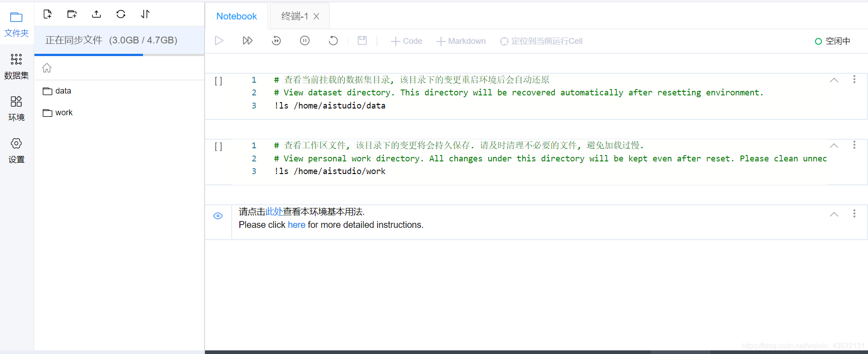
Task: Add a new Code cell
Action: [x=406, y=41]
